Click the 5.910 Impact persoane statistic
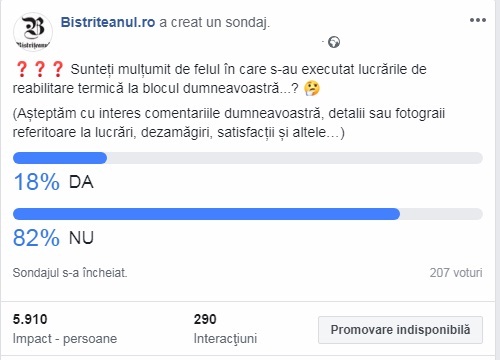This screenshot has width=500, height=360. coord(65,329)
